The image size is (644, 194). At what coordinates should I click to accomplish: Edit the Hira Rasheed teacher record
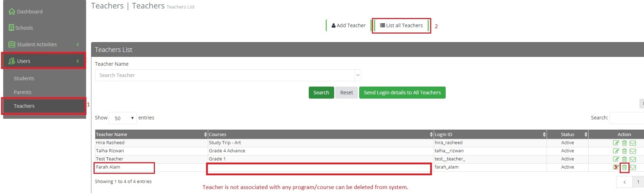(616, 143)
